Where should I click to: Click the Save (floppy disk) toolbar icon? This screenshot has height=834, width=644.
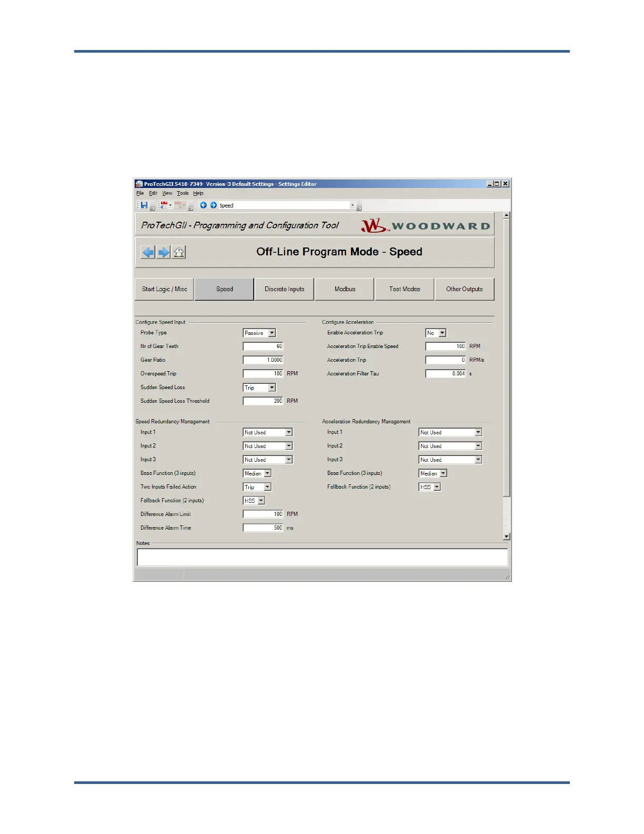coord(144,205)
